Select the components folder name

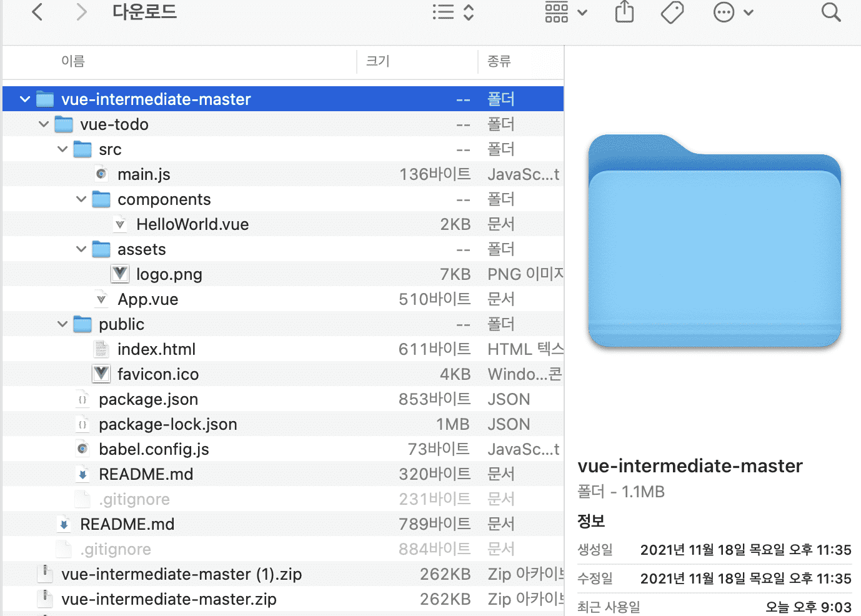(x=164, y=199)
